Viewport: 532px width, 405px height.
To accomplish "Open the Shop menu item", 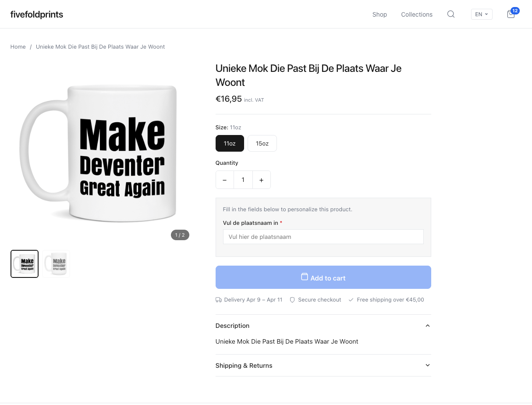I will (379, 14).
